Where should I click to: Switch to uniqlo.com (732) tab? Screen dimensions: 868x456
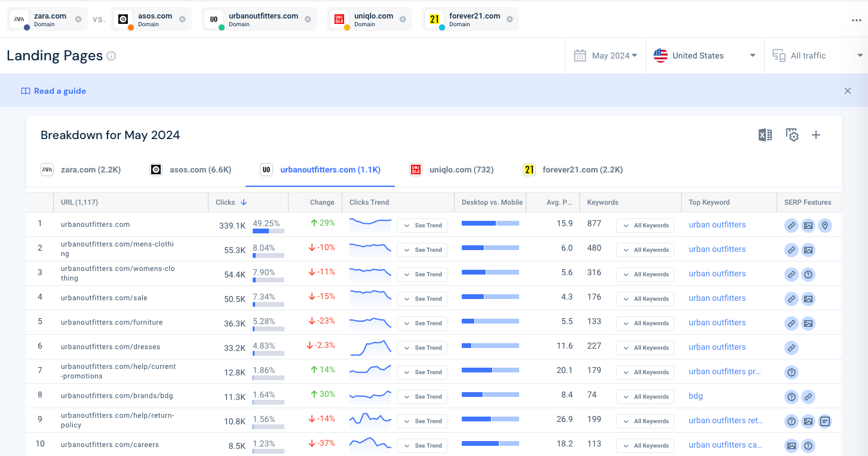coord(452,170)
